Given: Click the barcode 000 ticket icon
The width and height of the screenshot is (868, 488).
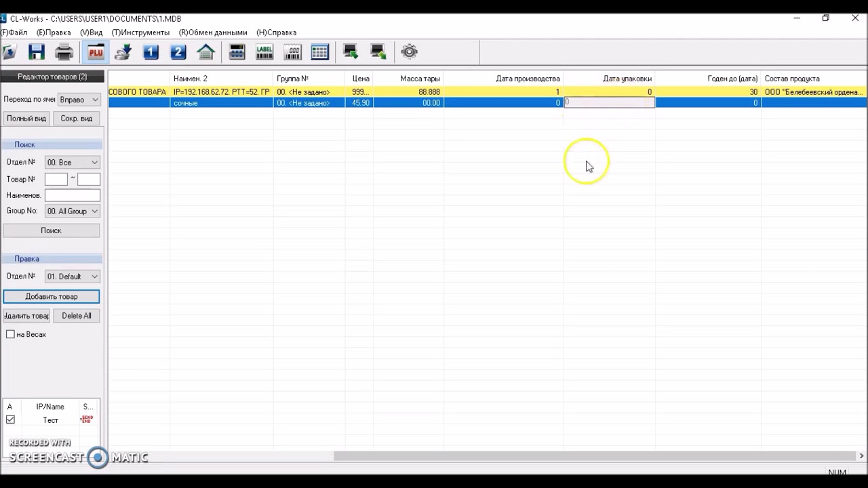Looking at the screenshot, I should tap(292, 52).
